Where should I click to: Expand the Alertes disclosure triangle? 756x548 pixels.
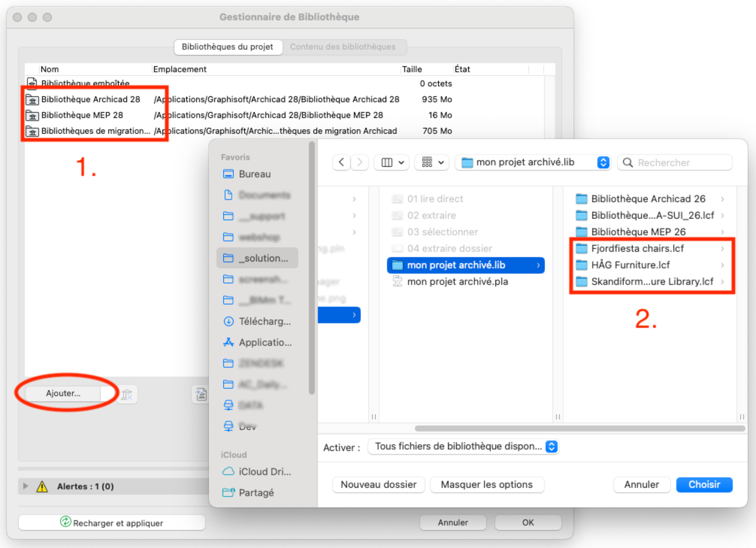pos(25,486)
